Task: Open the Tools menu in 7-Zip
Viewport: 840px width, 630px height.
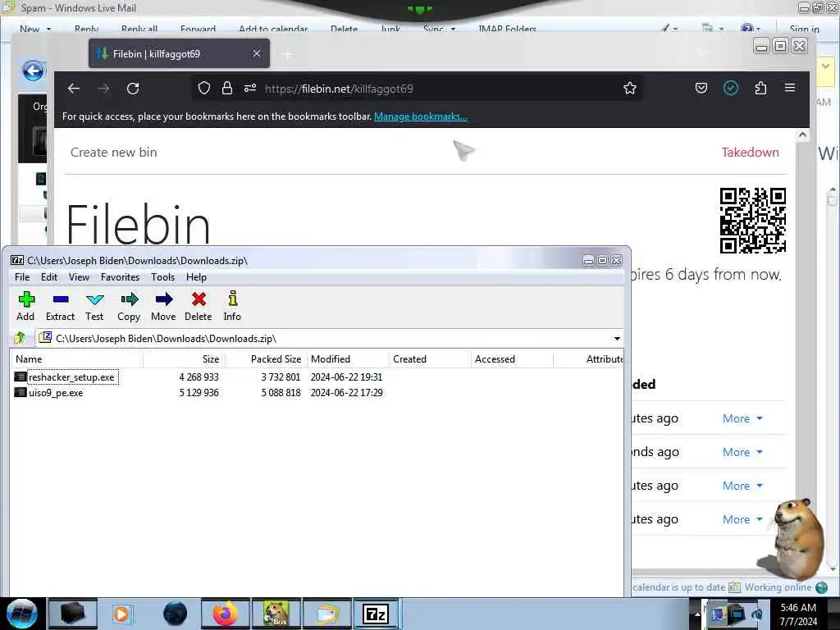Action: (163, 277)
